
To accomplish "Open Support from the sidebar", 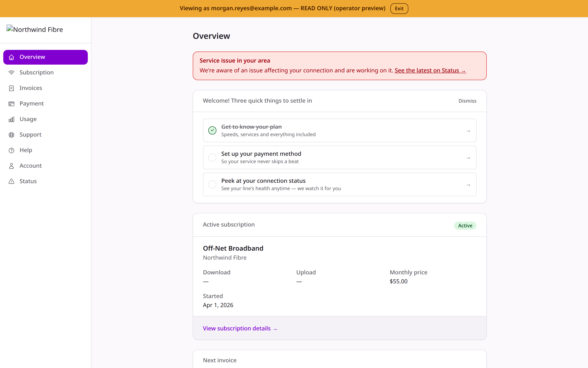I will 46,135.
